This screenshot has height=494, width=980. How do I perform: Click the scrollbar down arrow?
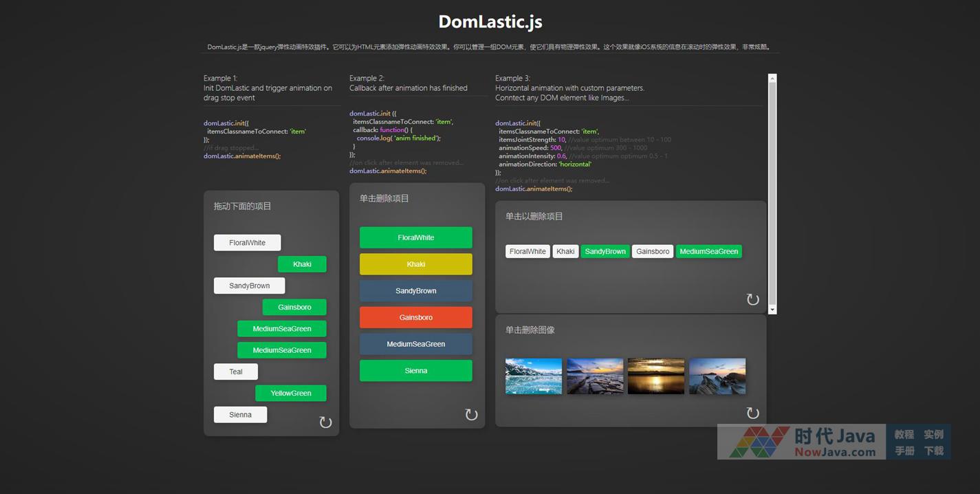[x=772, y=310]
